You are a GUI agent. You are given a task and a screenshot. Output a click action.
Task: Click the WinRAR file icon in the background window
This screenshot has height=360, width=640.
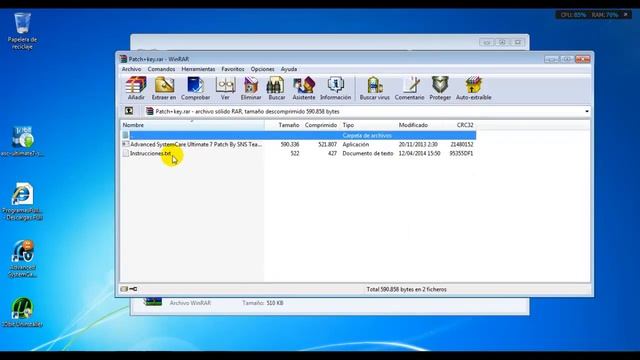coord(153,302)
